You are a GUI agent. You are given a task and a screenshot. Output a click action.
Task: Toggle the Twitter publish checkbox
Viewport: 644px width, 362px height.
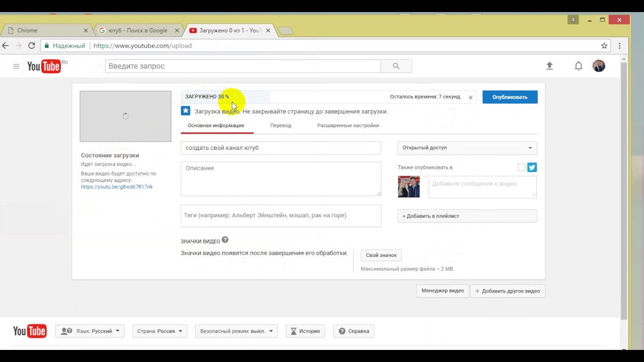click(521, 167)
